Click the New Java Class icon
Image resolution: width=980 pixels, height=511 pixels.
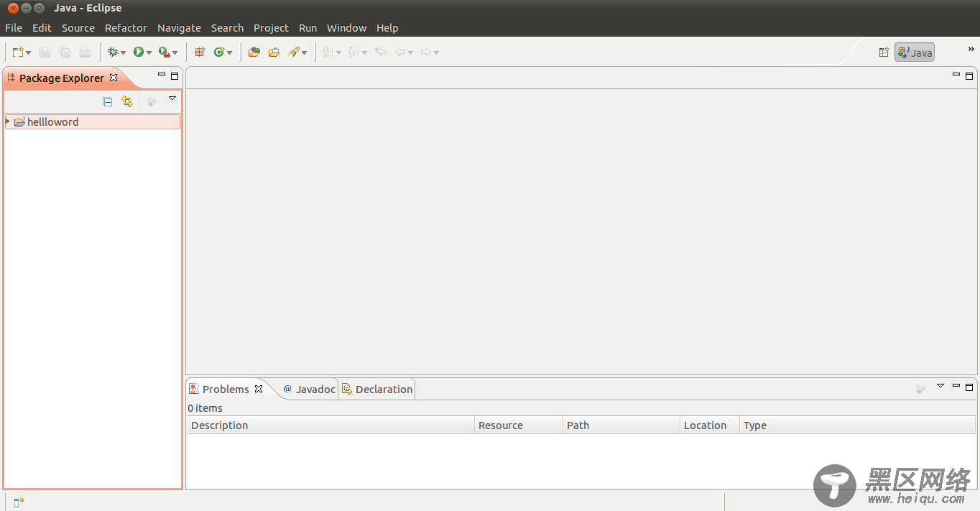click(219, 52)
